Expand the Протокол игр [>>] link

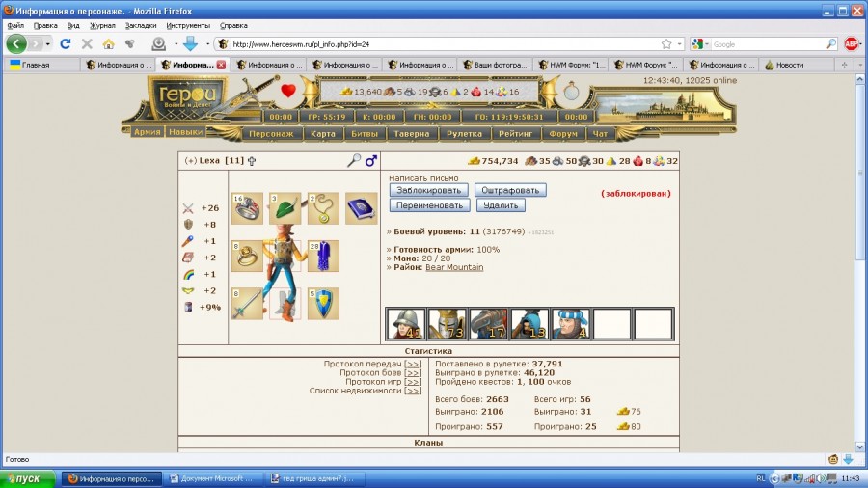click(413, 382)
